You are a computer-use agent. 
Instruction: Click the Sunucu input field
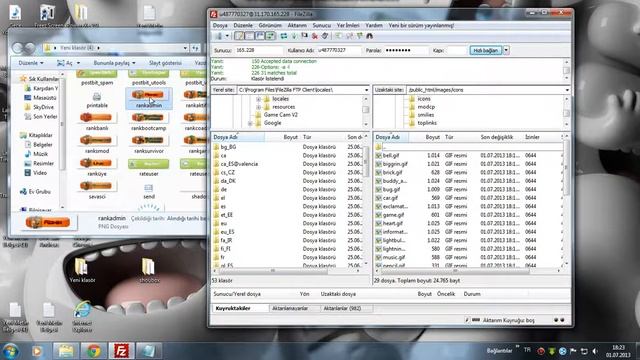(x=259, y=50)
